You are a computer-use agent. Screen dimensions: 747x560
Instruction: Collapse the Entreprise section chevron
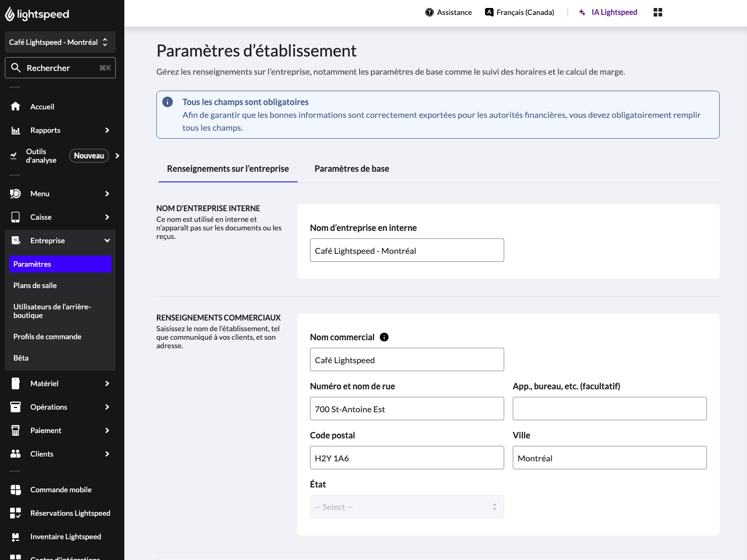point(107,241)
